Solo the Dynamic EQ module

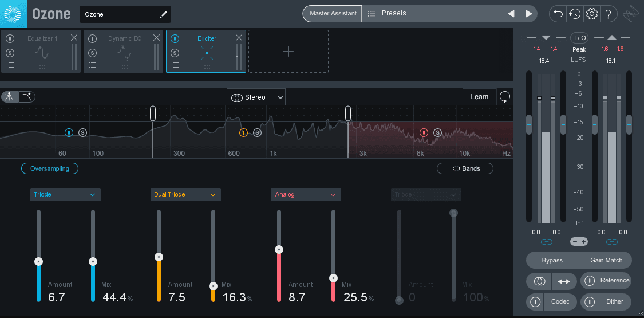pyautogui.click(x=92, y=53)
